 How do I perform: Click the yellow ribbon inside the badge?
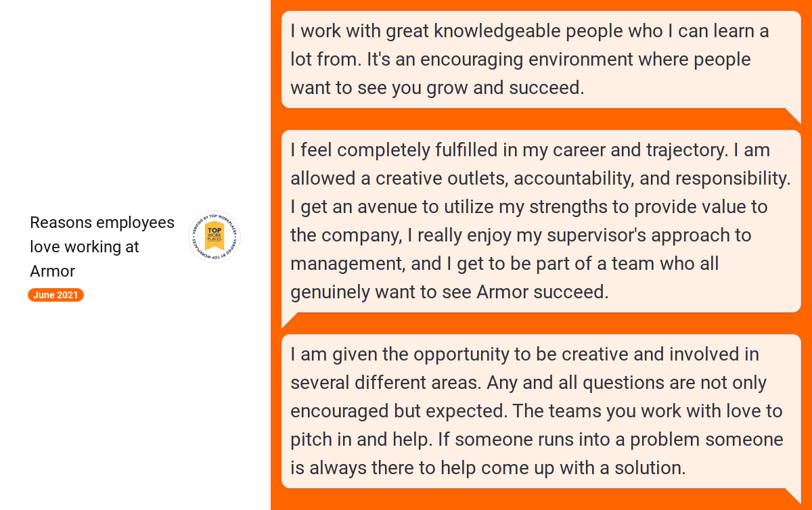(215, 236)
